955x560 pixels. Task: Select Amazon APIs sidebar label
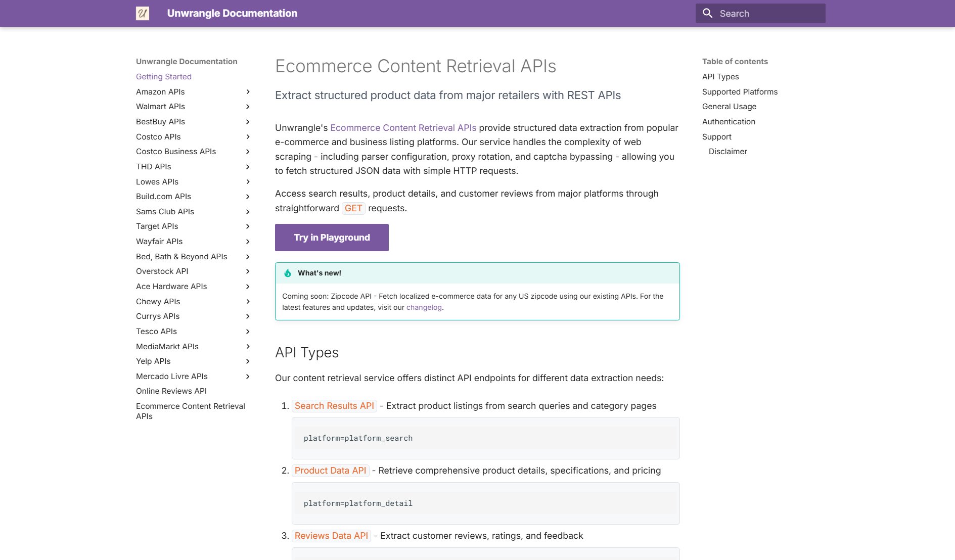click(160, 91)
